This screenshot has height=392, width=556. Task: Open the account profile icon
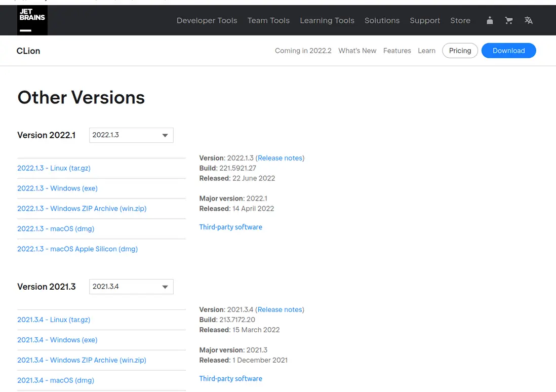[x=490, y=21]
